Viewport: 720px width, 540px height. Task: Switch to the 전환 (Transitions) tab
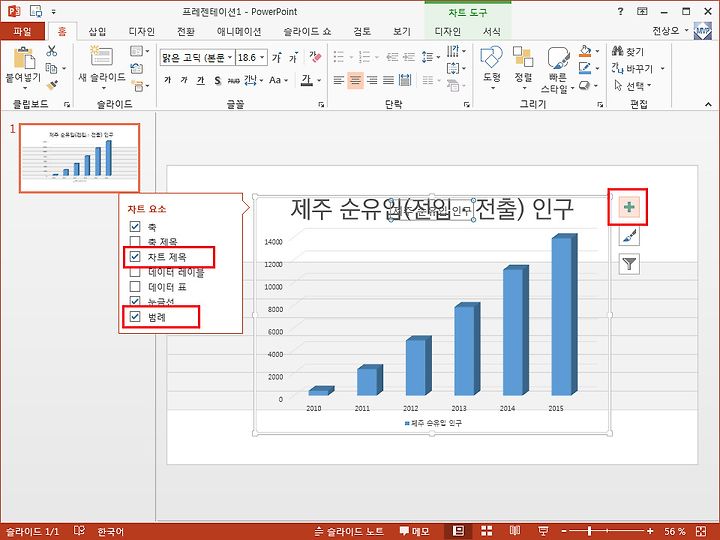coord(186,31)
